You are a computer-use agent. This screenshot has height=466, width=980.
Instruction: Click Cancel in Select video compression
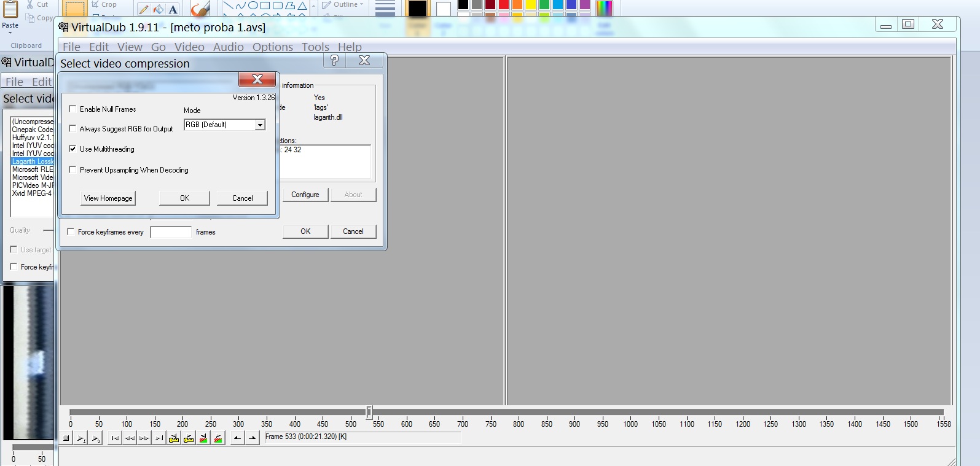(353, 231)
